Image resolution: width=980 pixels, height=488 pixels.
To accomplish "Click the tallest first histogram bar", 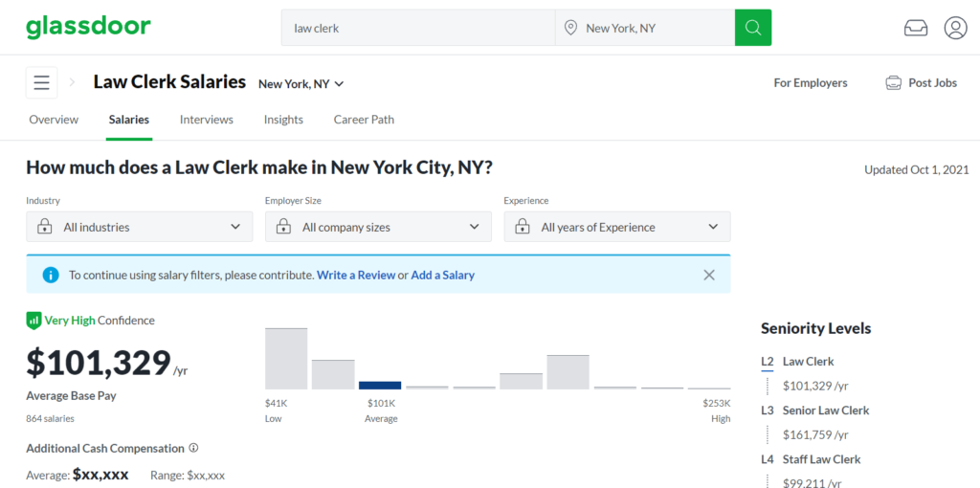I will tap(286, 359).
